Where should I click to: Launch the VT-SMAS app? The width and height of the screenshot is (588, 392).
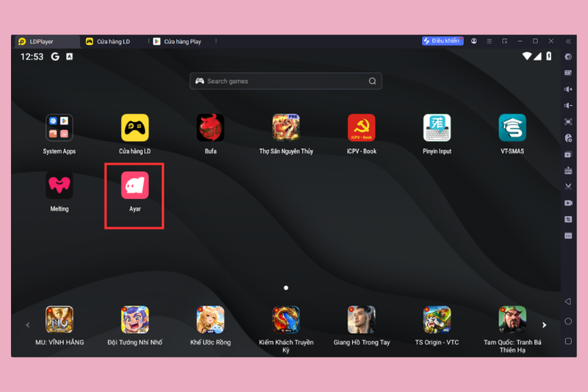512,127
